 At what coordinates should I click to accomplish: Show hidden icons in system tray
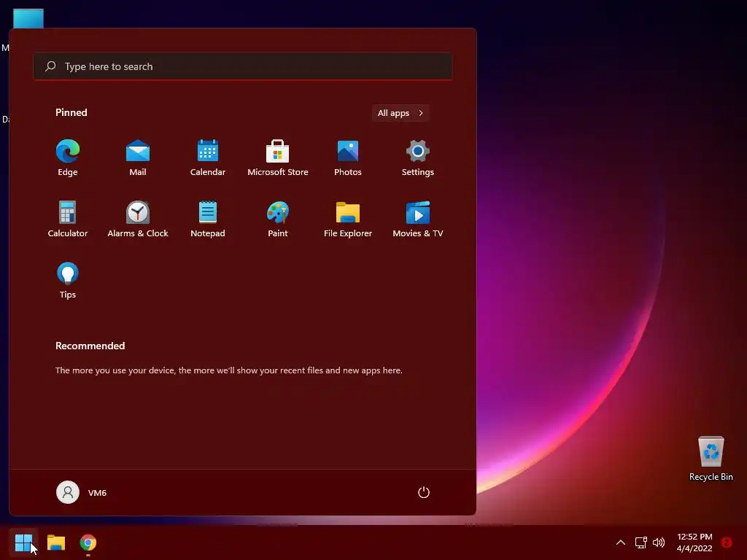click(x=621, y=542)
